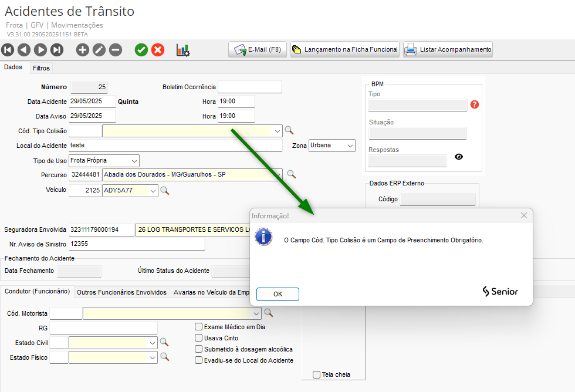Search Cód. Tipo Colisão with magnifier icon

coord(289,130)
